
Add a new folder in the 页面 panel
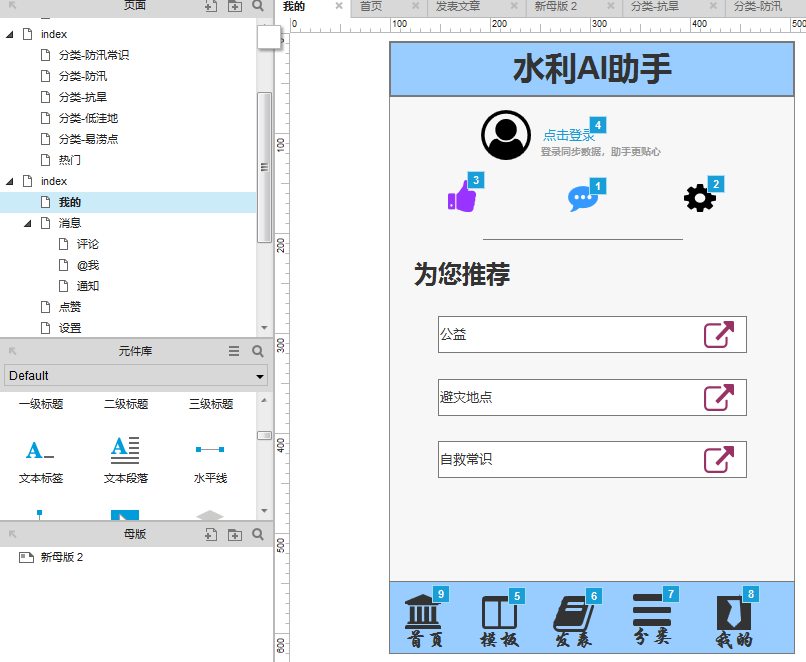click(x=235, y=6)
